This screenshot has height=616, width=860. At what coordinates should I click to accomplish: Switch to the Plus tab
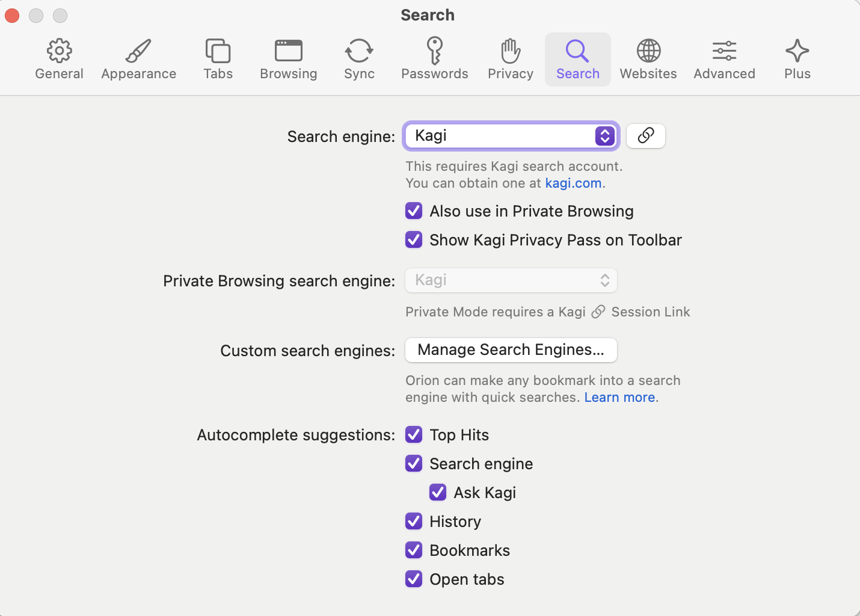click(797, 60)
